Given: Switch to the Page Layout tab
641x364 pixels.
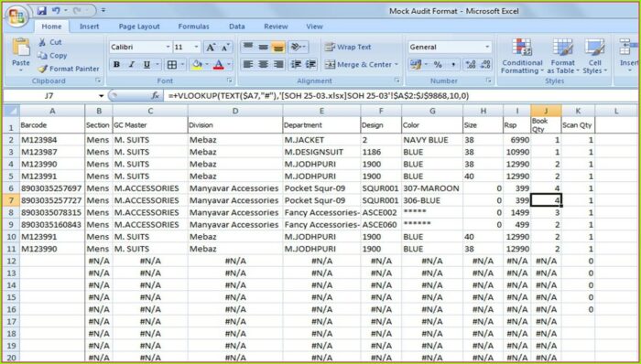Looking at the screenshot, I should coord(139,27).
